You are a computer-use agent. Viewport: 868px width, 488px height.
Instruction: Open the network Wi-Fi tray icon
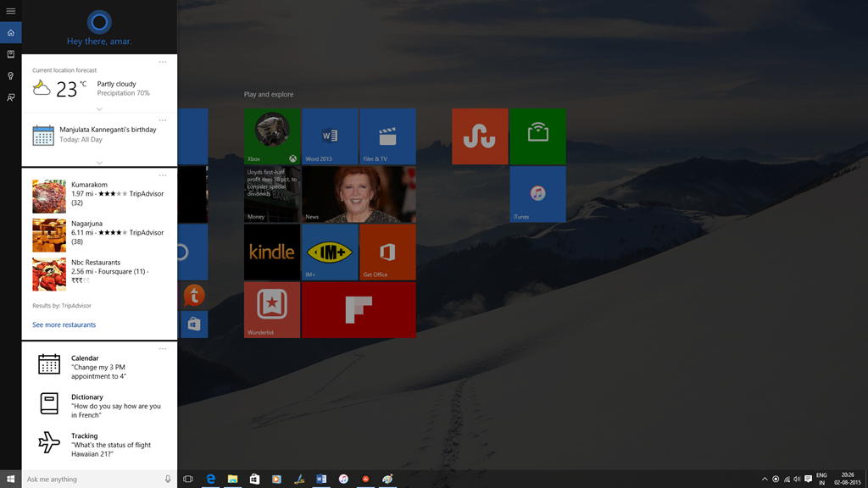tap(787, 480)
